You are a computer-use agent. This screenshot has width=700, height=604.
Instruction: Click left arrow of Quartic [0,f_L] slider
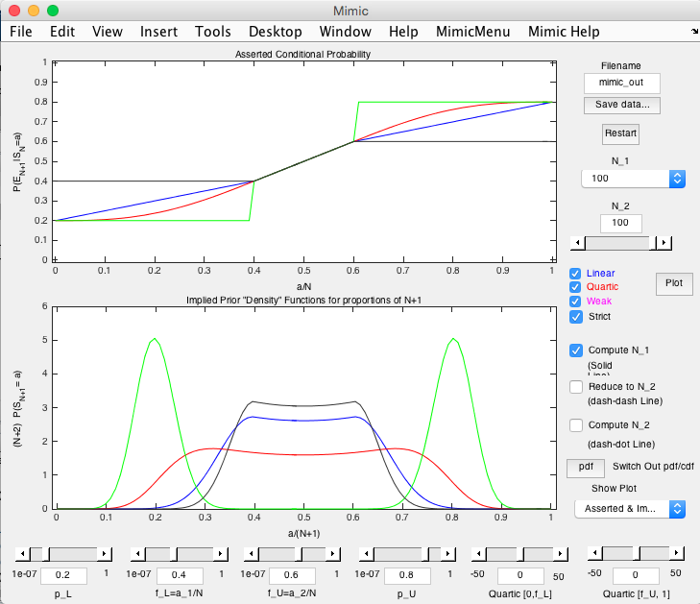[479, 554]
